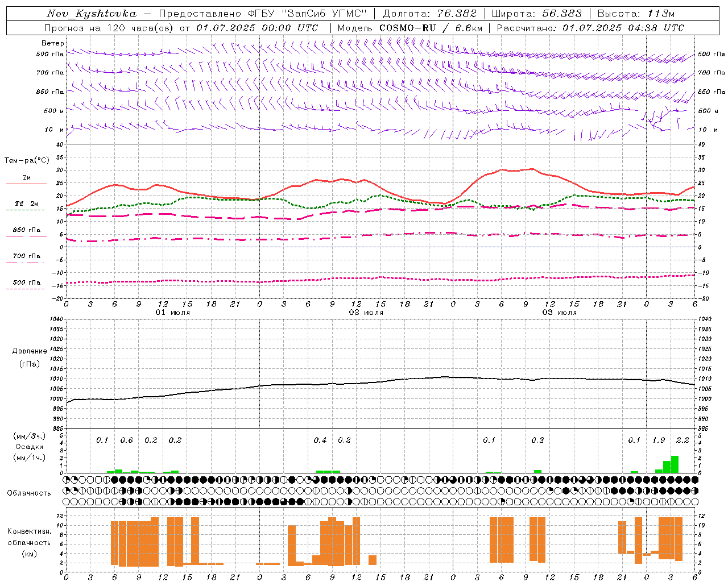
Task: Click the Td 2м legend label
Action: pos(26,203)
